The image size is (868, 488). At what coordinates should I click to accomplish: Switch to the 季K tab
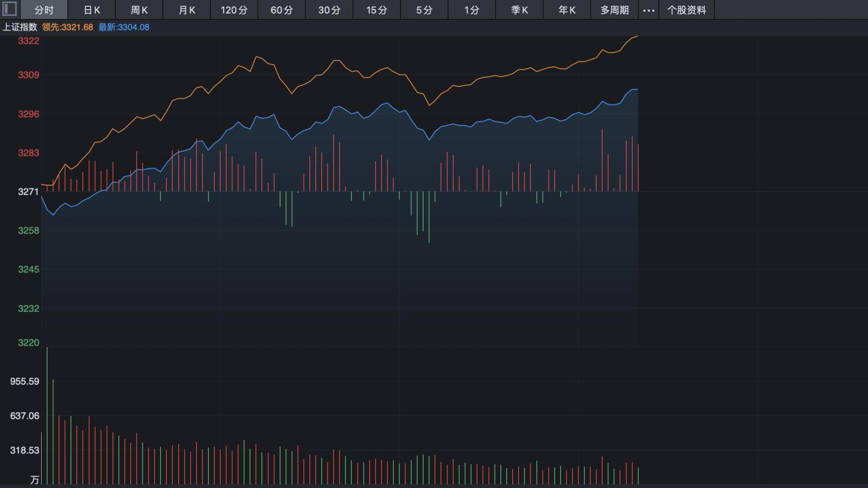pos(519,10)
